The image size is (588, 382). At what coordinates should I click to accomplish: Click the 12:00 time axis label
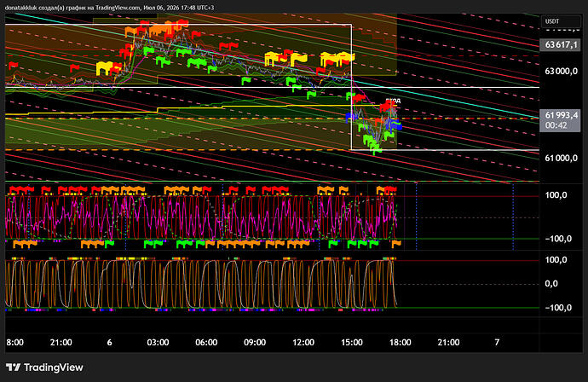[303, 342]
